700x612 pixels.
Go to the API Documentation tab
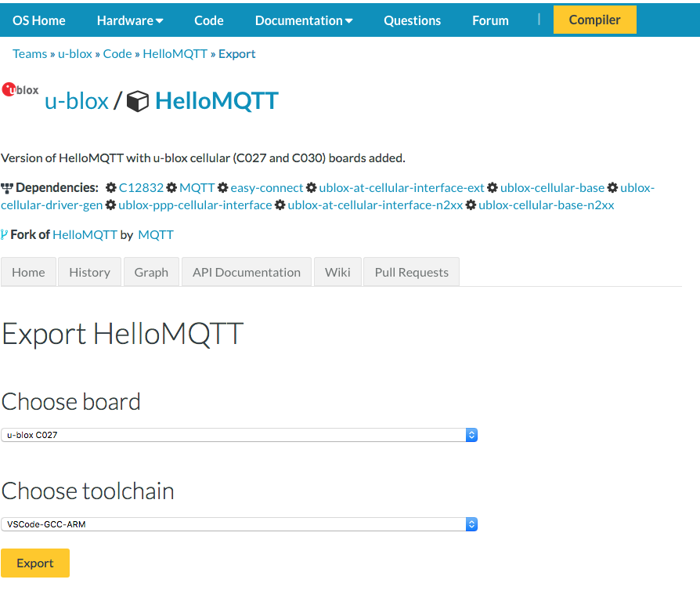(x=247, y=272)
